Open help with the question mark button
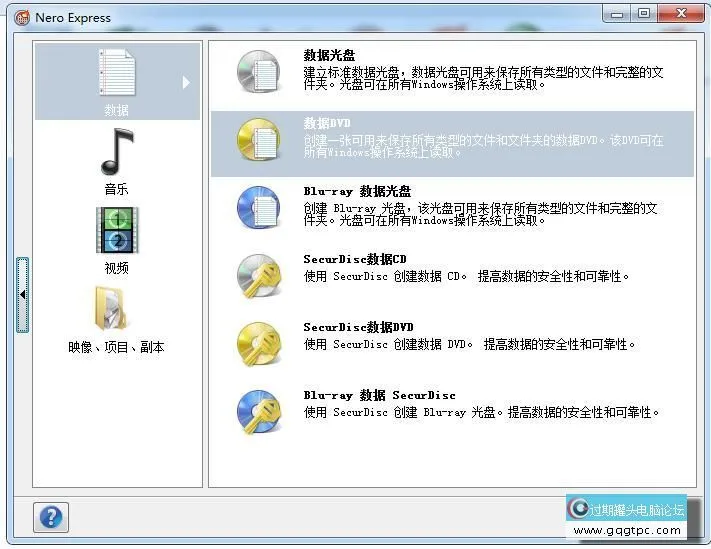This screenshot has height=549, width=711. click(x=51, y=517)
